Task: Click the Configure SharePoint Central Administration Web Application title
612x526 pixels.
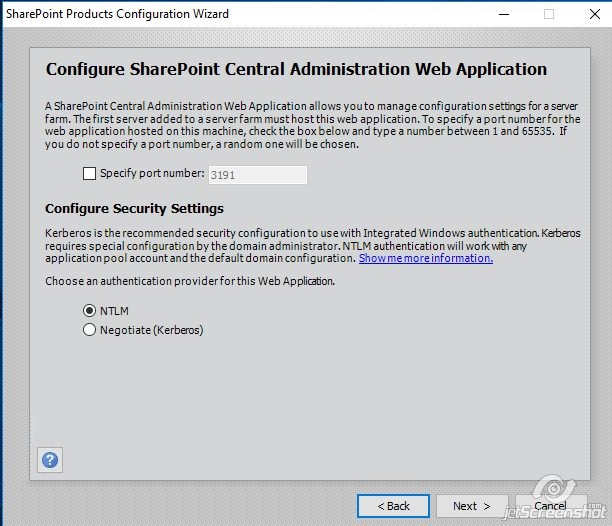Action: (x=297, y=69)
